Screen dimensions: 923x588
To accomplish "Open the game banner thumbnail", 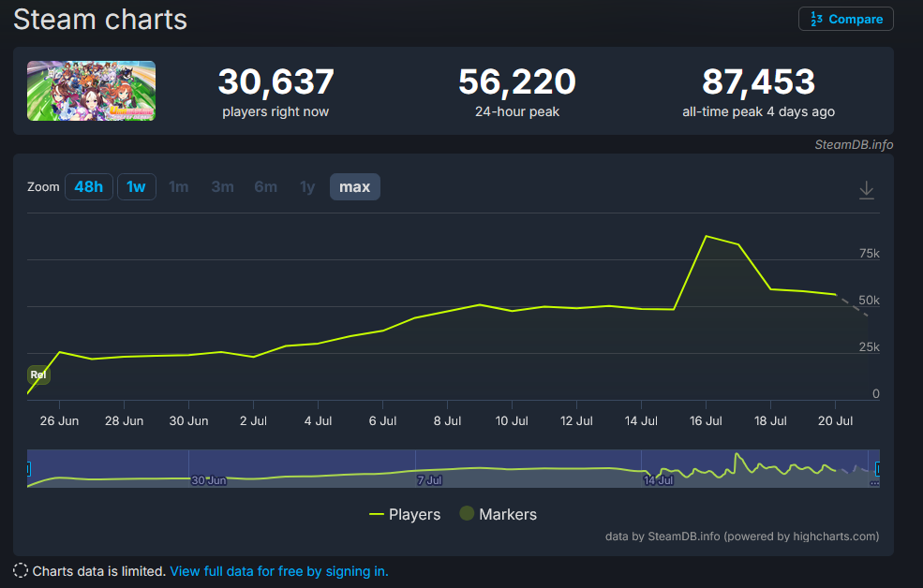I will [91, 91].
